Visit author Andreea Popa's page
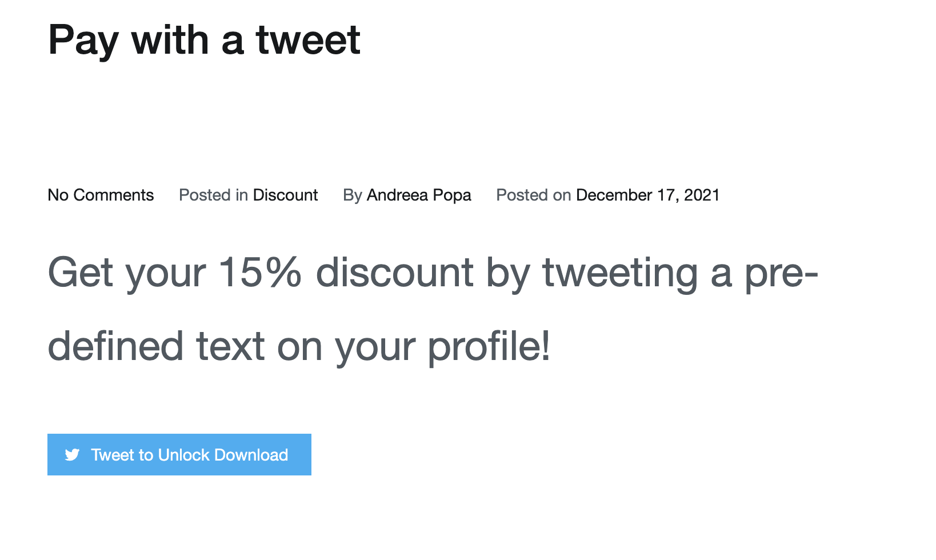 click(x=419, y=195)
